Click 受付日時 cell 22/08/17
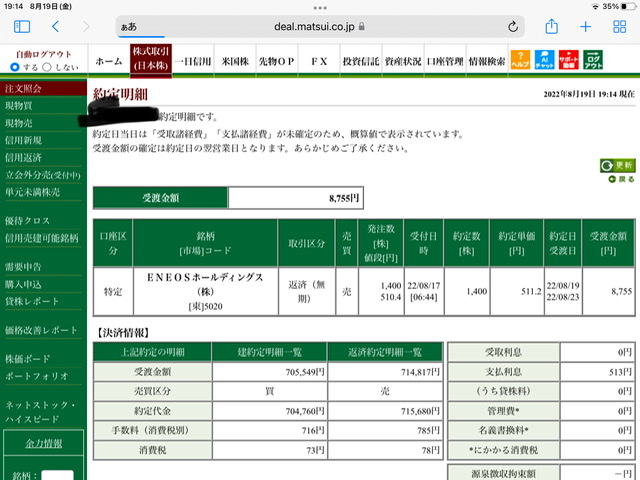The image size is (640, 480). 424,291
